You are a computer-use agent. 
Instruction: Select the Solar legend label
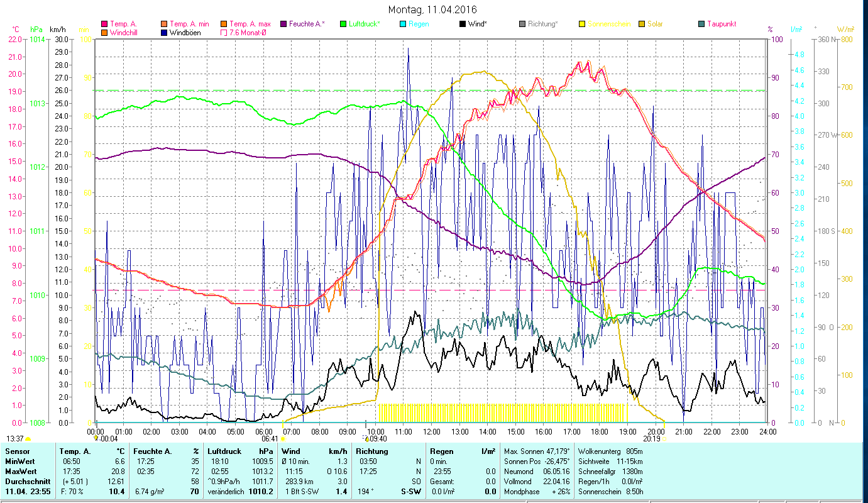656,24
